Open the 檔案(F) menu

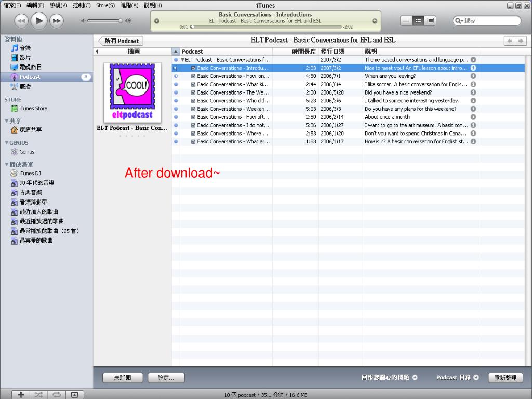pos(12,5)
